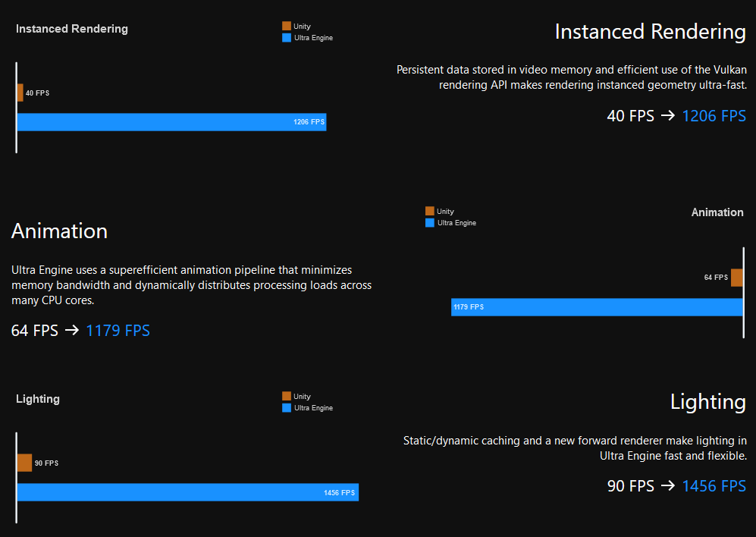Image resolution: width=756 pixels, height=537 pixels.
Task: Click the blue Ultra Engine swatch in Instanced Rendering legend
Action: coord(287,37)
